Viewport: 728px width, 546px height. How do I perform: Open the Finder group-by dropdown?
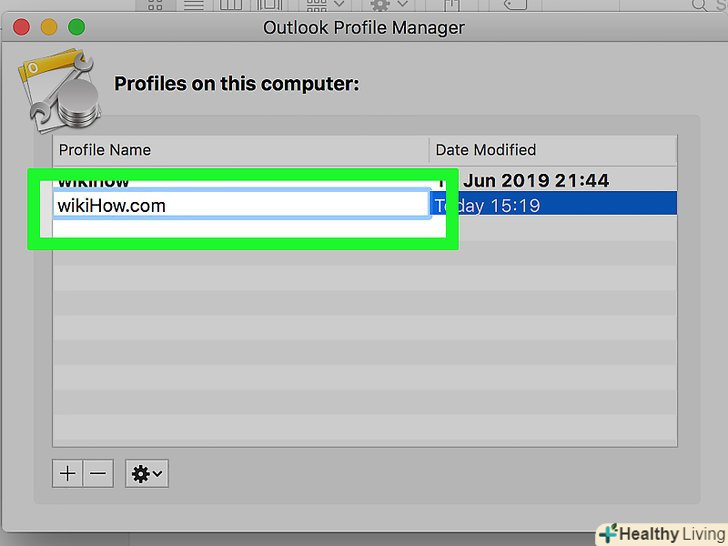point(324,5)
